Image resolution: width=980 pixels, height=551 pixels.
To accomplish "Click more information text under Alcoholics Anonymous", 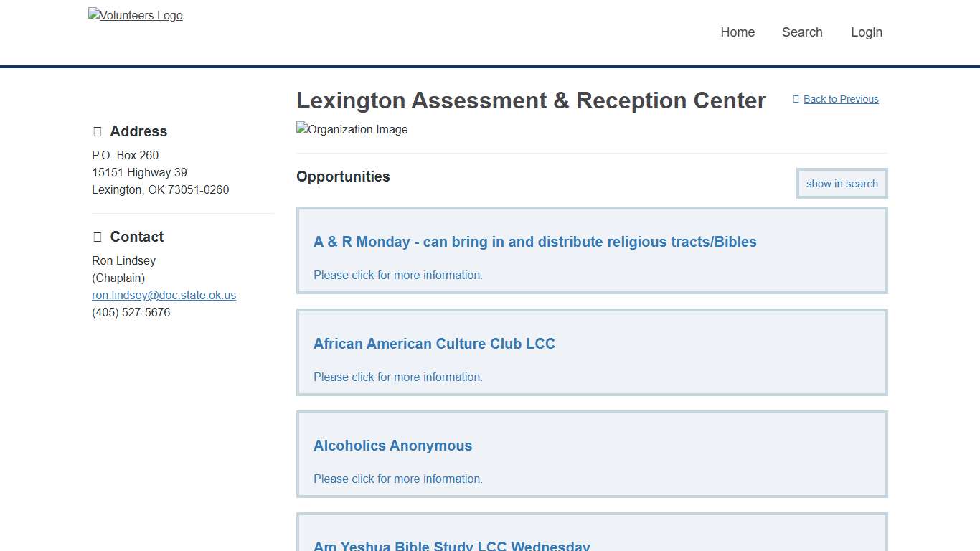I will coord(398,479).
